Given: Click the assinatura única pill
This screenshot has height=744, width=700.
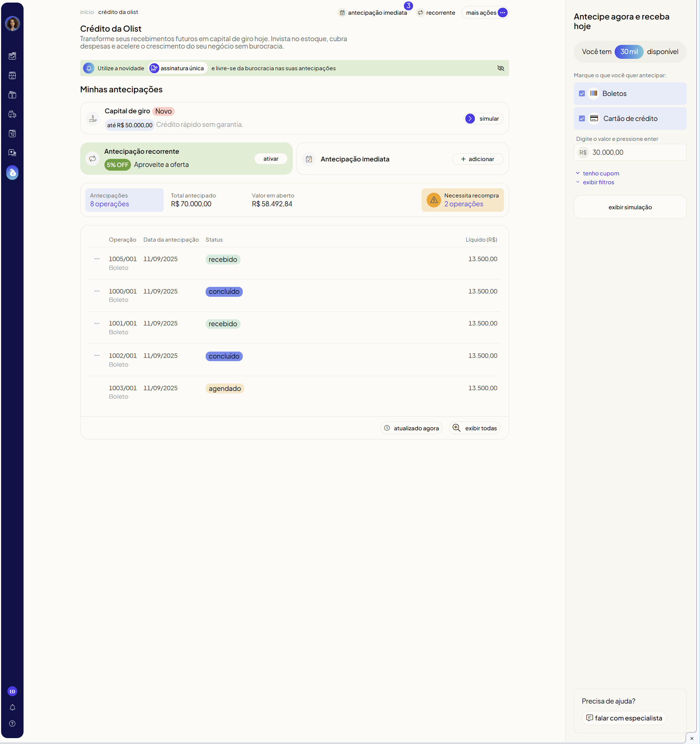Looking at the screenshot, I should click(177, 68).
